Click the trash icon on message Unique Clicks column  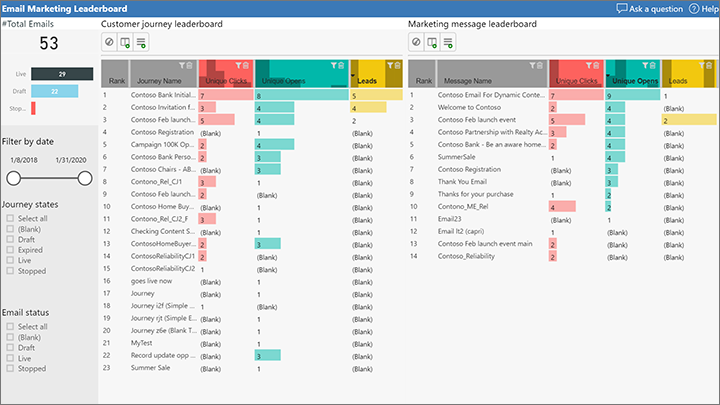click(596, 66)
